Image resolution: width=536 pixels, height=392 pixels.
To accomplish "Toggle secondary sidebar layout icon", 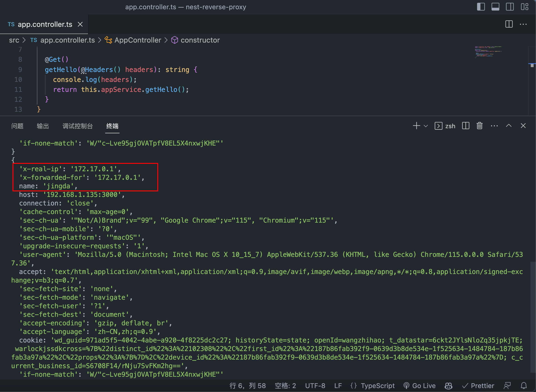I will [510, 7].
